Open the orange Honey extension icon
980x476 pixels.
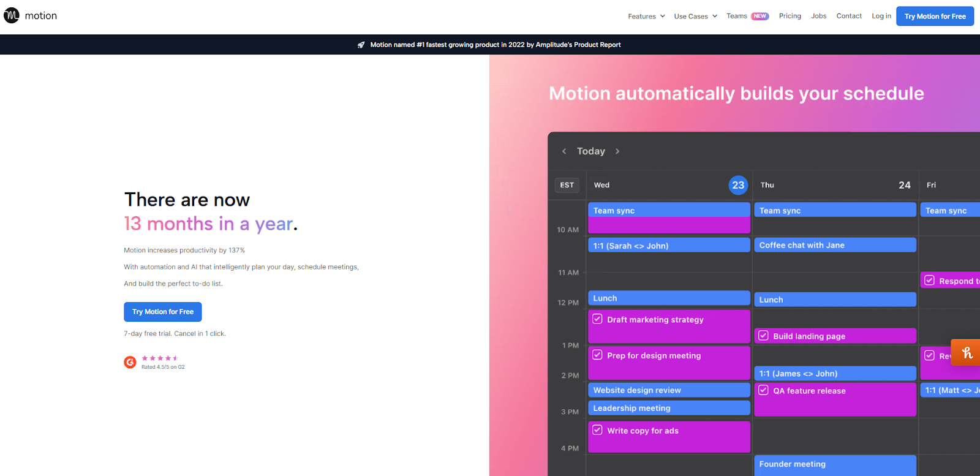pos(967,352)
